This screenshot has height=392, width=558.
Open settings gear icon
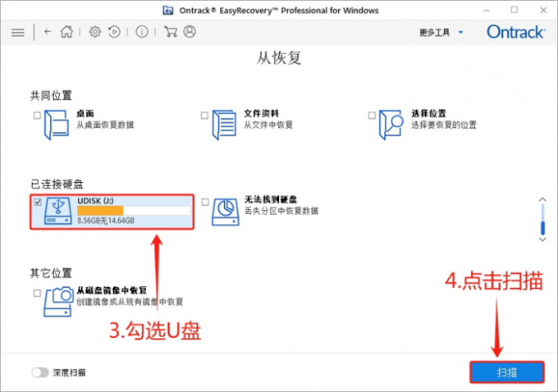pyautogui.click(x=95, y=32)
